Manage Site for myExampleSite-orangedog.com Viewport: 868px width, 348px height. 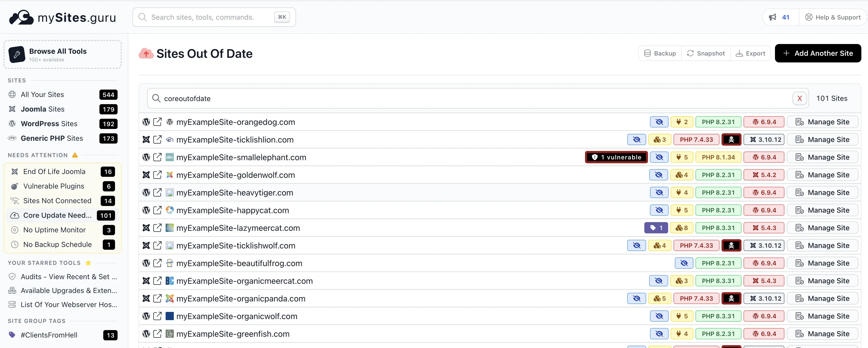point(822,122)
